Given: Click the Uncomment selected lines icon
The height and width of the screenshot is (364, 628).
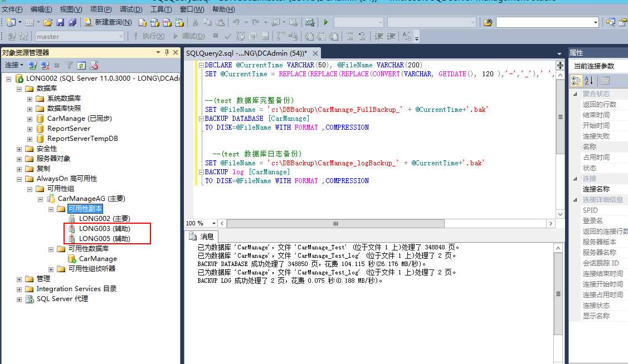Looking at the screenshot, I should 362,36.
